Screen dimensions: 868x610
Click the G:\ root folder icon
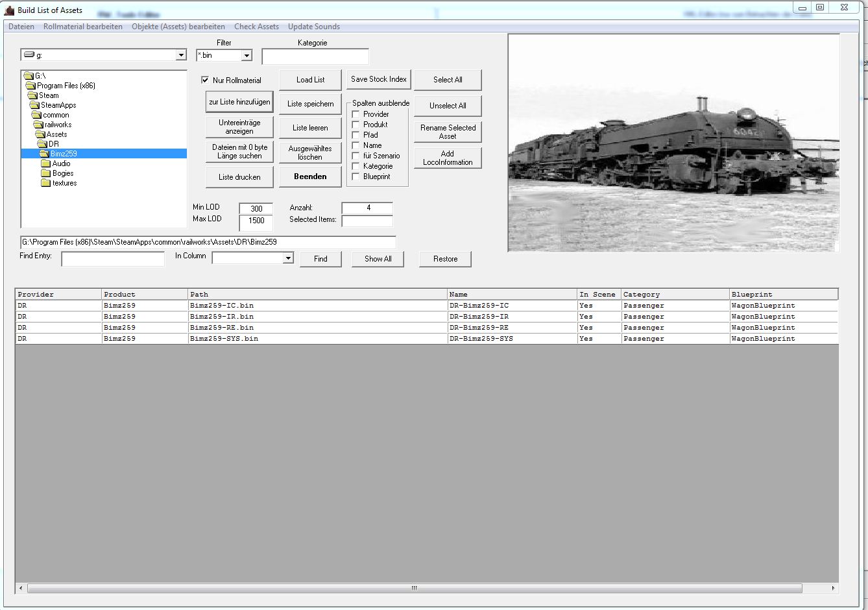28,76
